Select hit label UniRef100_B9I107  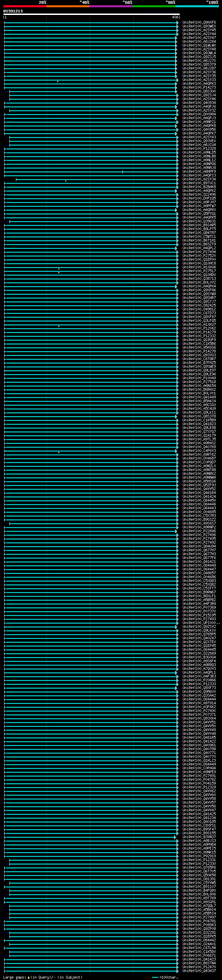coord(199,886)
